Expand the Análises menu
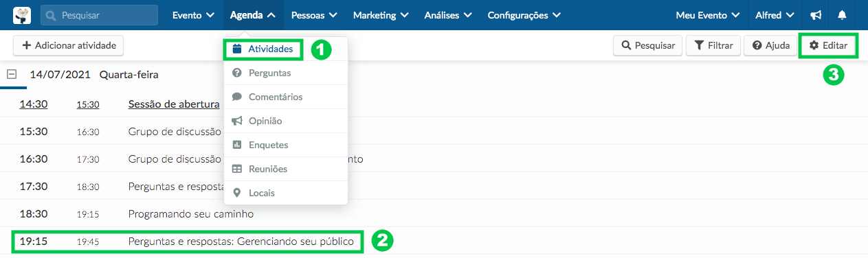This screenshot has width=868, height=258. click(x=448, y=15)
